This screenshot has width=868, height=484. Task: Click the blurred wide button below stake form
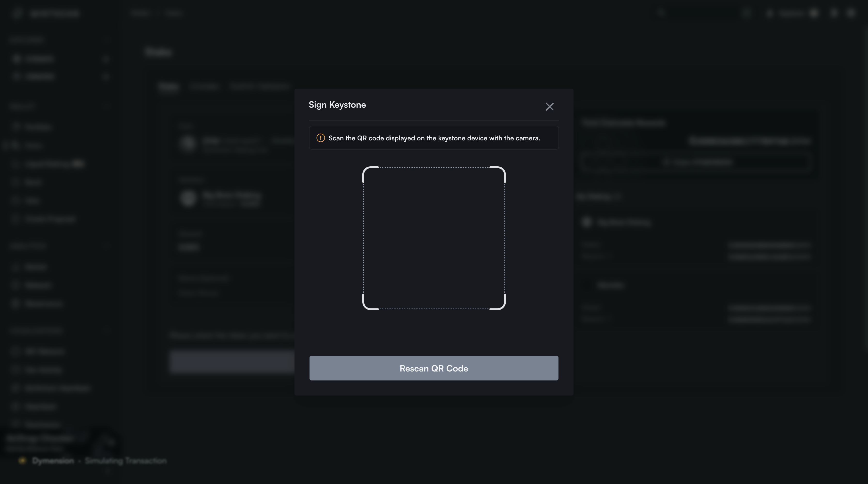point(232,362)
